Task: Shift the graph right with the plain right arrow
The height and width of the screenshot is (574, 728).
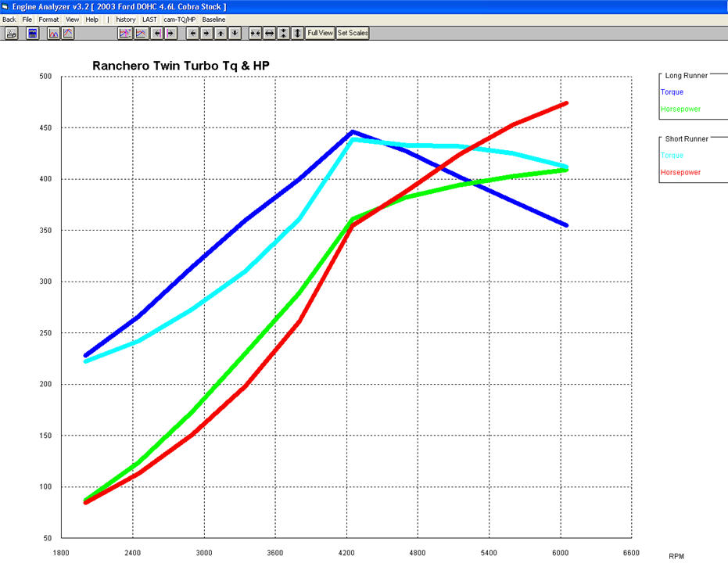Action: (206, 34)
